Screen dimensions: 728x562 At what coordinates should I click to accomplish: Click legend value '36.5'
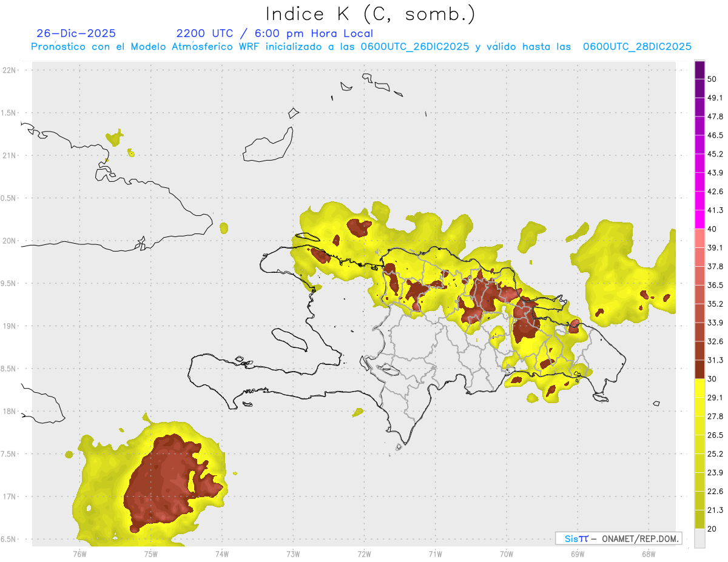click(715, 285)
